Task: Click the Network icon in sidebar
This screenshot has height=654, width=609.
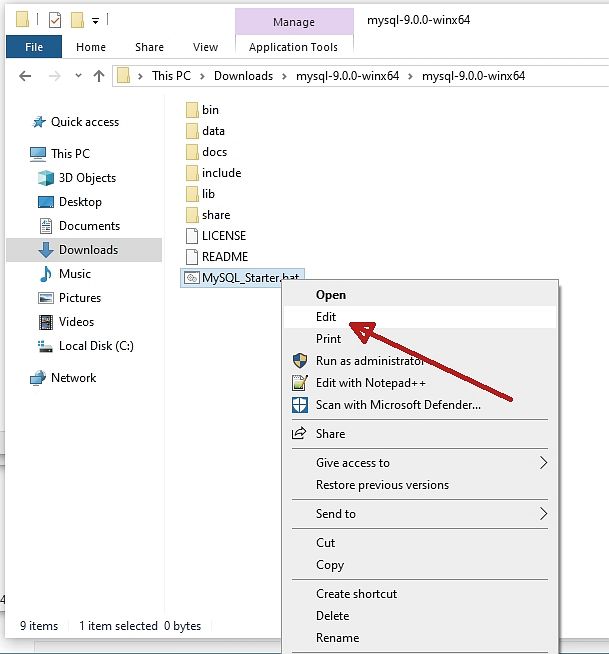Action: (x=38, y=378)
